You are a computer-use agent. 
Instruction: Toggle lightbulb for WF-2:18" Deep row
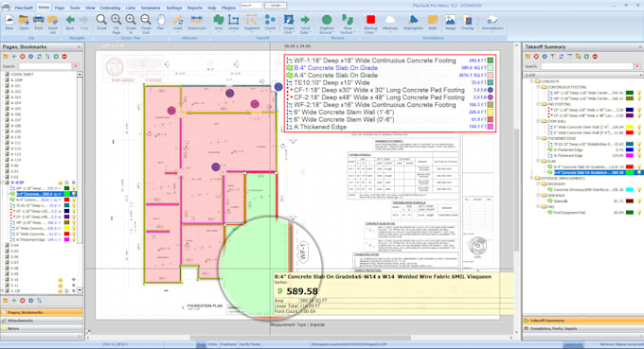pos(74,222)
